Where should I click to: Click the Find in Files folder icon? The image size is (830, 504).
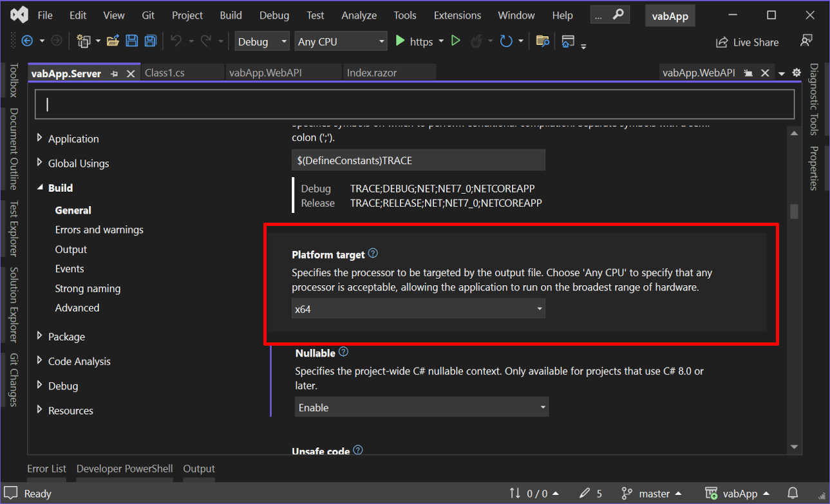coord(543,41)
